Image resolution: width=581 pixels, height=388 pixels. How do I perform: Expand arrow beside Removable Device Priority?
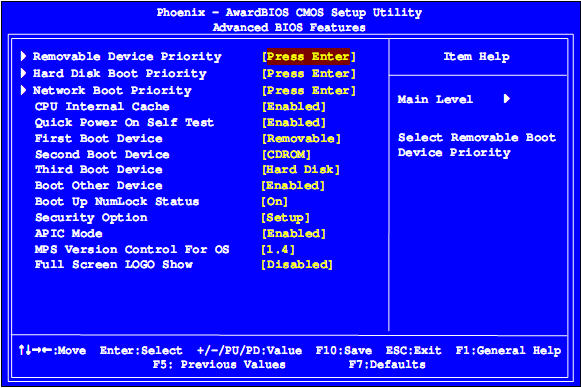coord(23,56)
